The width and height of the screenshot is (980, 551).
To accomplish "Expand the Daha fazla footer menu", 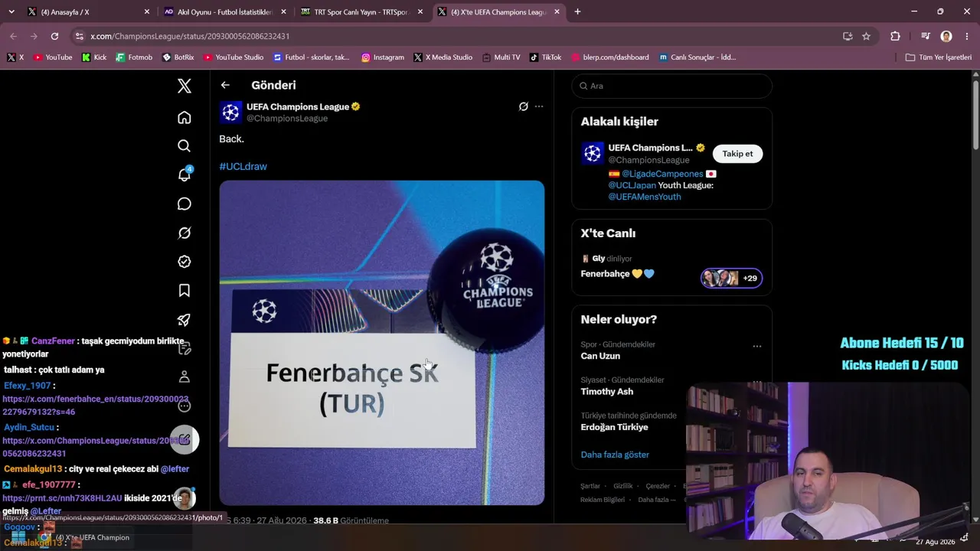I will [657, 500].
